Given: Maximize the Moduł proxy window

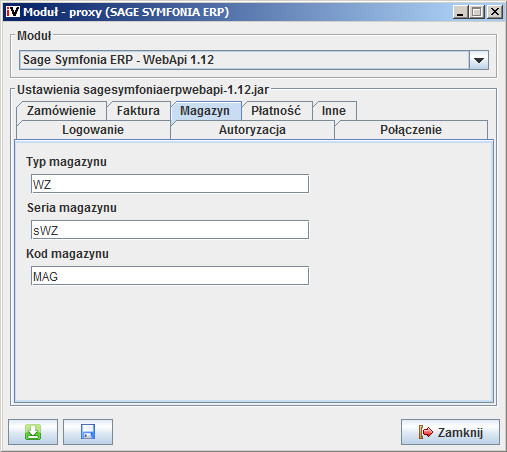Looking at the screenshot, I should point(477,12).
